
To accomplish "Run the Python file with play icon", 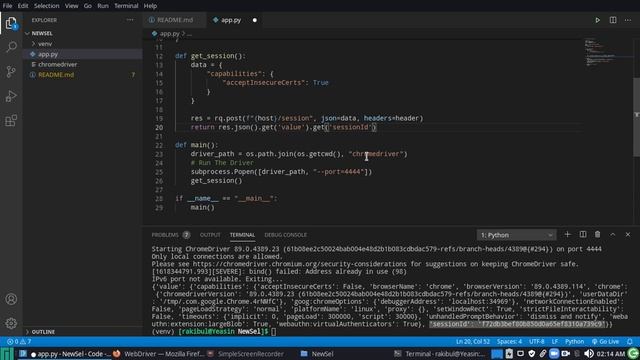I will [598, 20].
